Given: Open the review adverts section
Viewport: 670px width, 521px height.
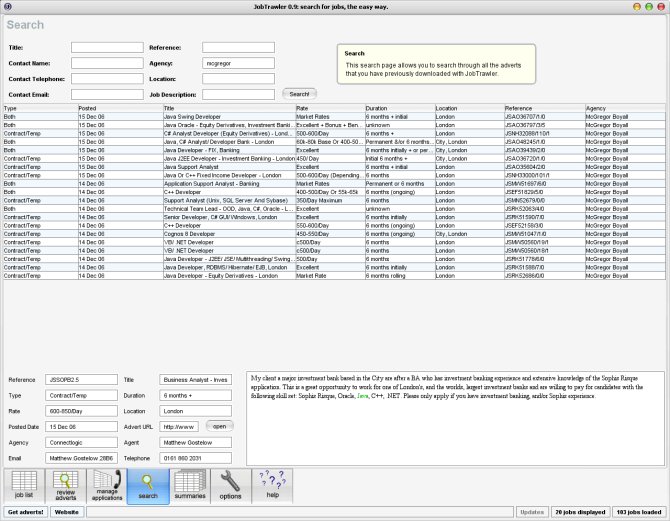Looking at the screenshot, I should click(65, 484).
